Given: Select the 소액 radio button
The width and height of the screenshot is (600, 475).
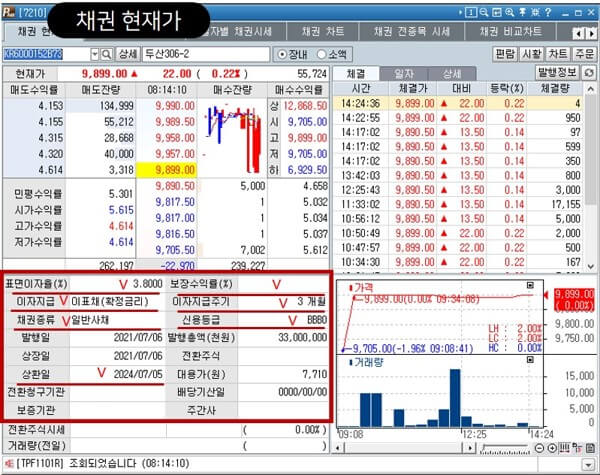Looking at the screenshot, I should pyautogui.click(x=321, y=54).
